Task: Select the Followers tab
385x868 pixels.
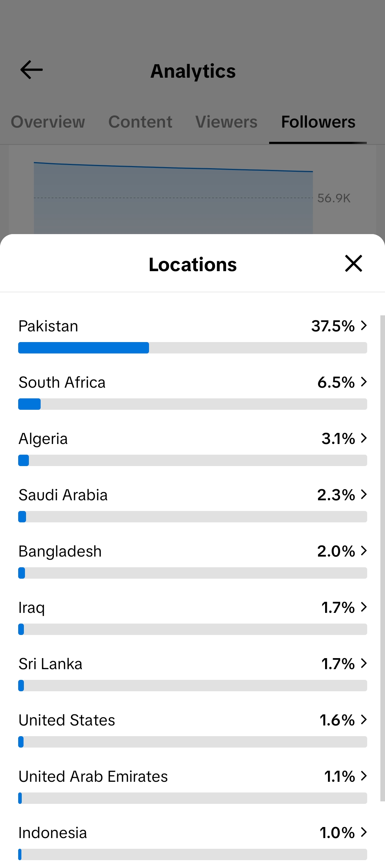Action: point(318,122)
